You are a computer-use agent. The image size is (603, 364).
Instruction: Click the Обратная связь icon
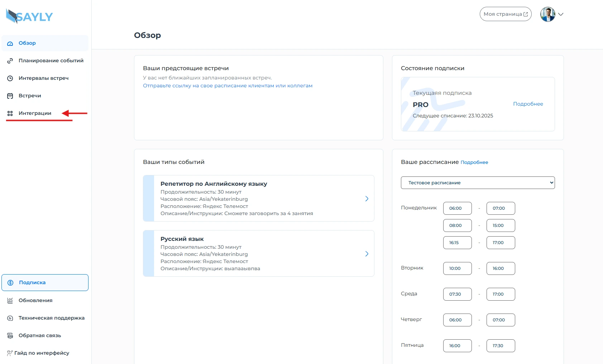[10, 336]
